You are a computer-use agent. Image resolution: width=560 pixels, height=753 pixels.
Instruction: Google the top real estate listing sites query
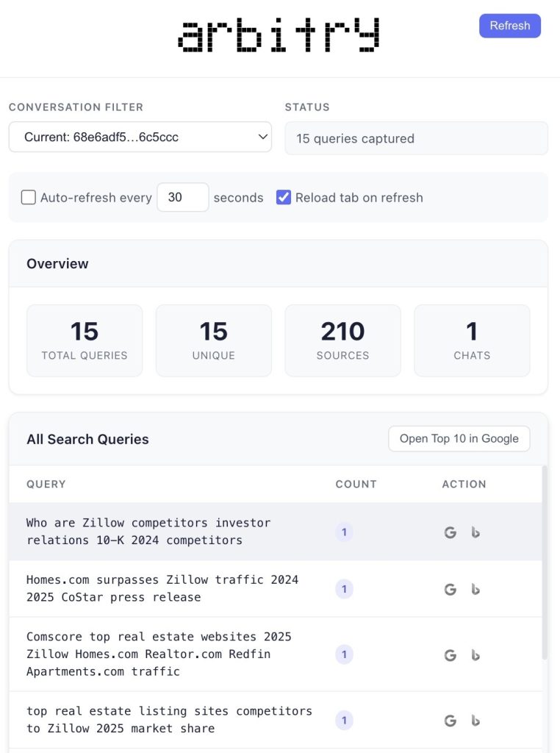pyautogui.click(x=450, y=721)
